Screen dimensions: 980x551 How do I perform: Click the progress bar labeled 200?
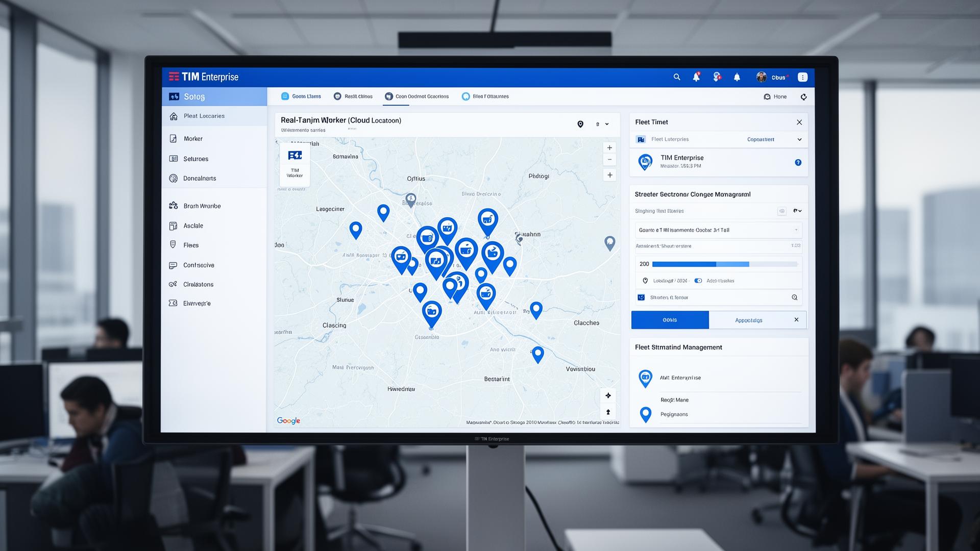point(725,264)
